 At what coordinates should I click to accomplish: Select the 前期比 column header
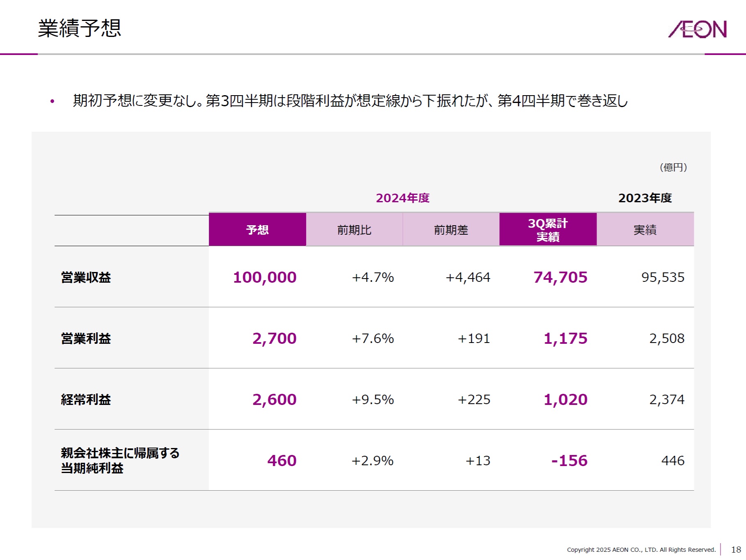[x=354, y=230]
